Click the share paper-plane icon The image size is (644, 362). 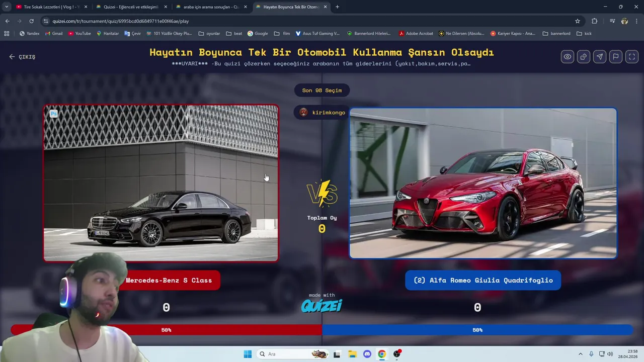point(600,57)
